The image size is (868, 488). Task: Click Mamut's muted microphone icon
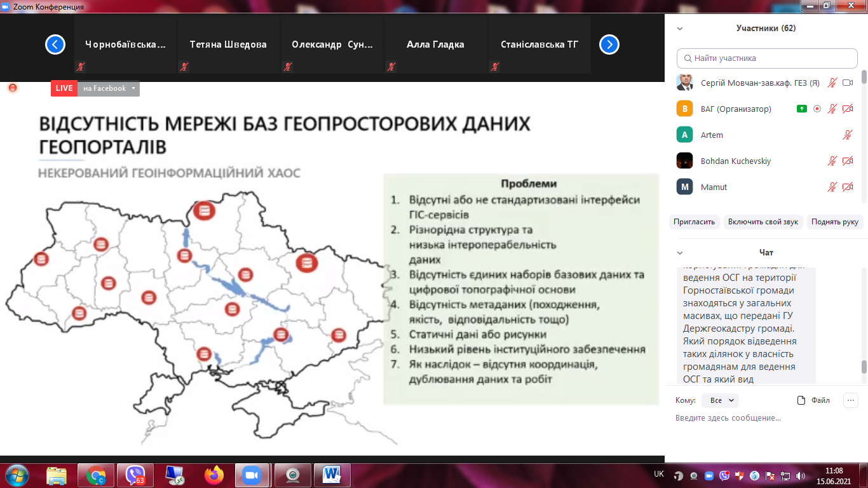[x=832, y=187]
